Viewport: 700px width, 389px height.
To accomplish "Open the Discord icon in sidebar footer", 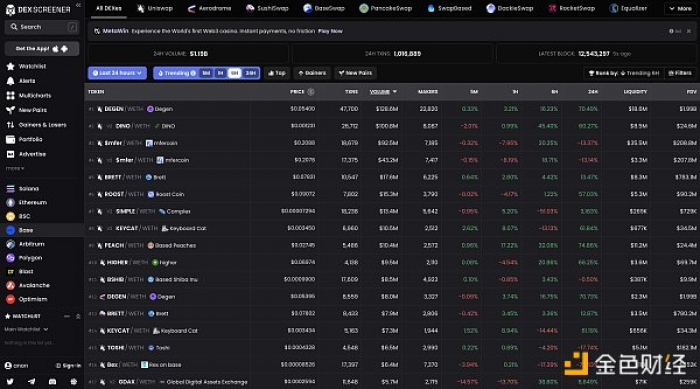I will [52, 381].
